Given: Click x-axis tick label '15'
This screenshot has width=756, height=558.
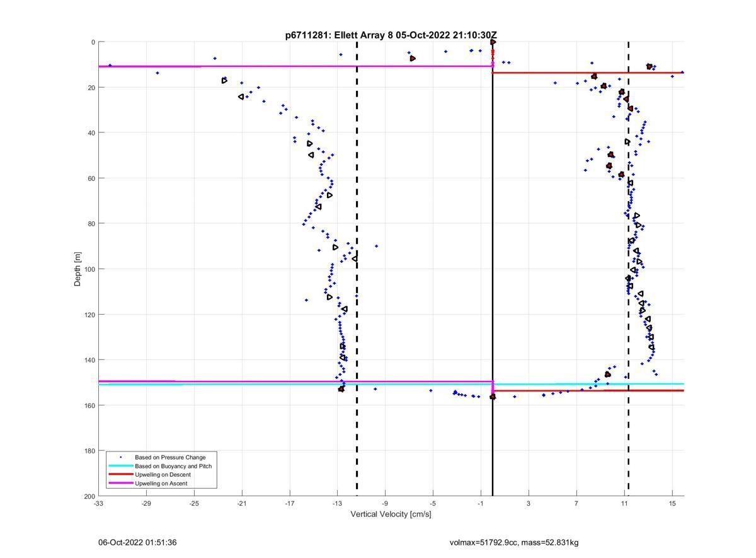Looking at the screenshot, I should pos(672,503).
